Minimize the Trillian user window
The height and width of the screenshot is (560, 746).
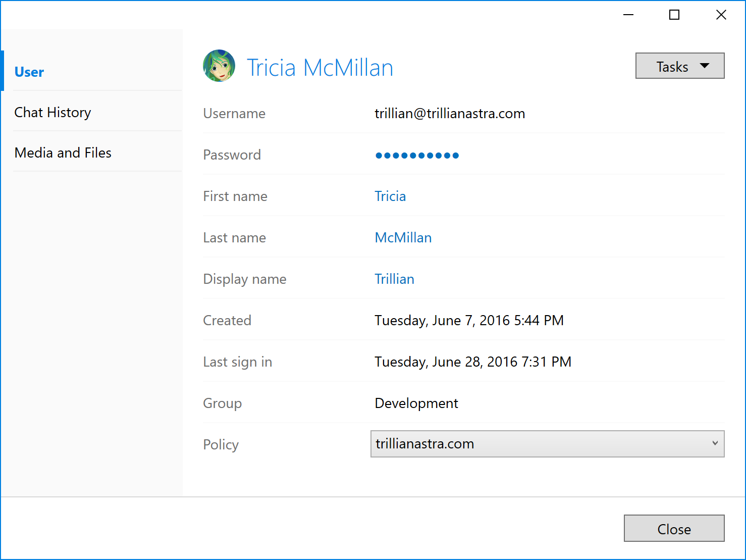(628, 15)
